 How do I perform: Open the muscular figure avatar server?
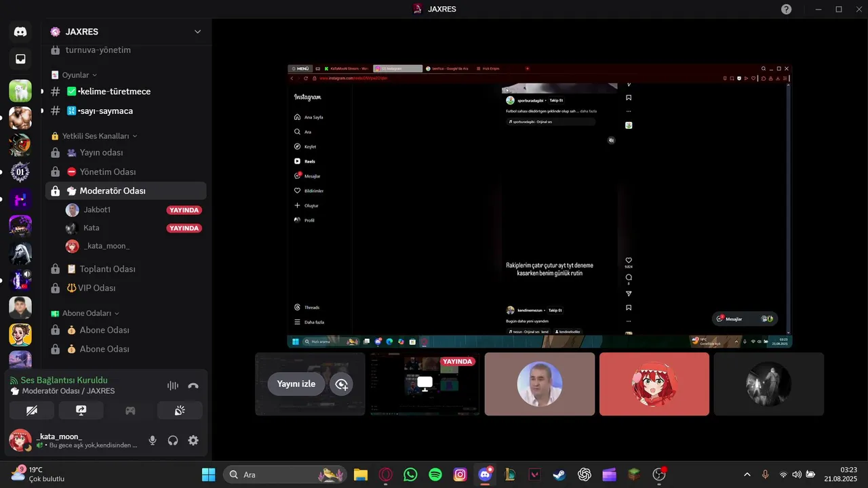[20, 118]
